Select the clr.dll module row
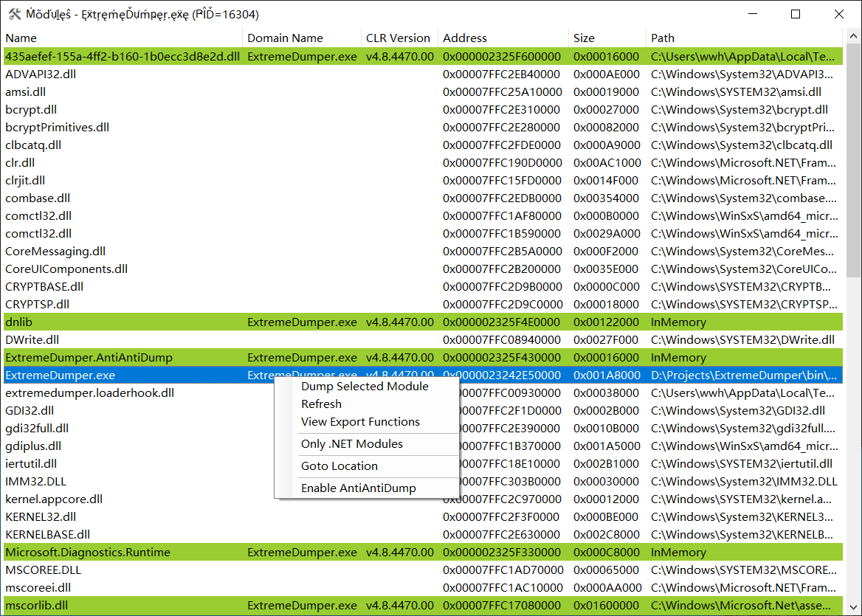This screenshot has width=862, height=616. pos(423,162)
